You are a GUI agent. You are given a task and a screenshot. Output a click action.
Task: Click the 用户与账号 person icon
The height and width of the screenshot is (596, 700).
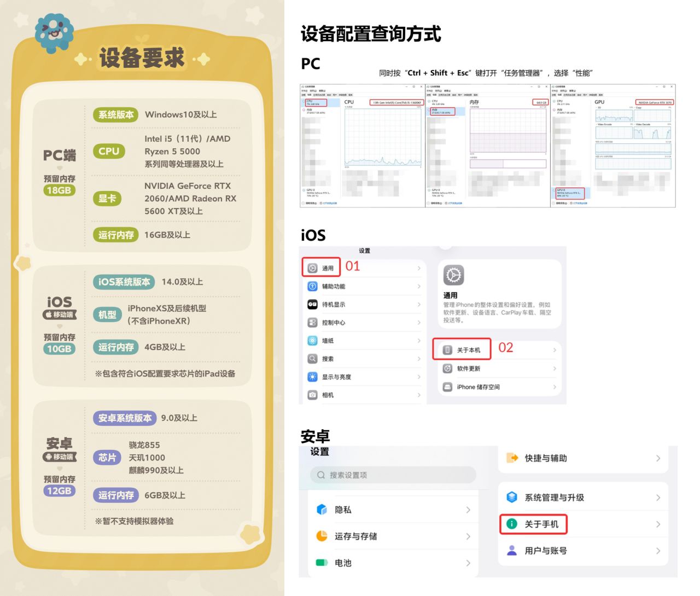[x=512, y=551]
